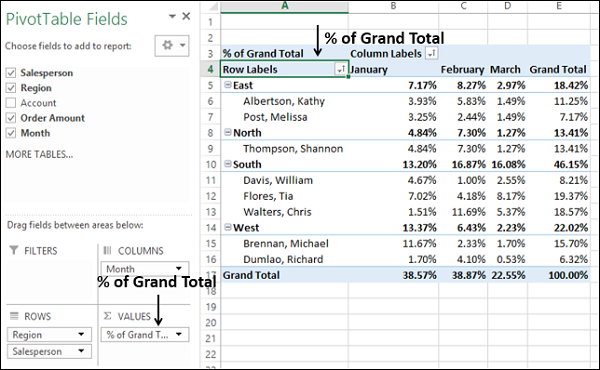Collapse the South region group
Screen dimensions: 600x370
click(x=228, y=164)
